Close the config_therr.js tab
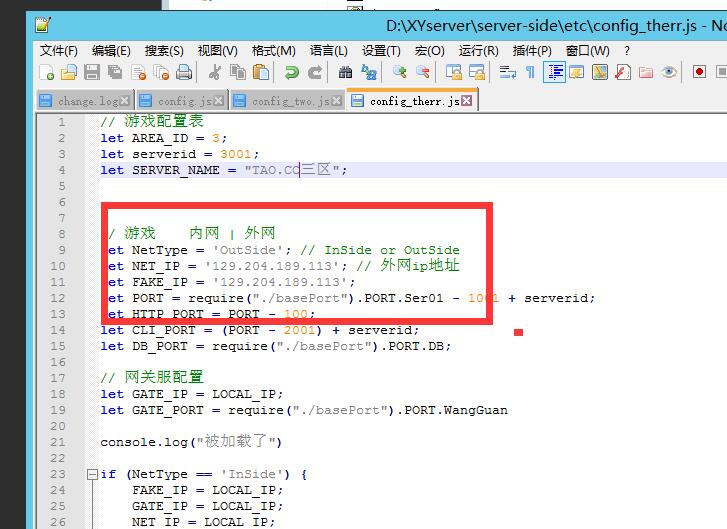 click(x=466, y=101)
